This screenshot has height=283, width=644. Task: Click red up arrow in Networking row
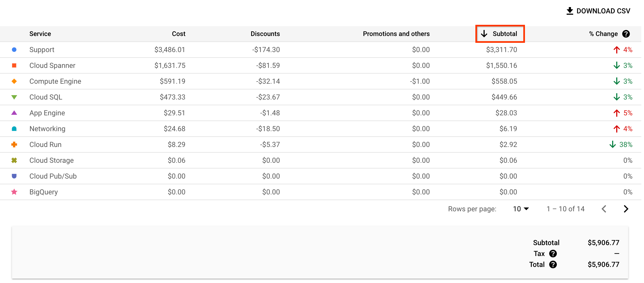click(616, 129)
